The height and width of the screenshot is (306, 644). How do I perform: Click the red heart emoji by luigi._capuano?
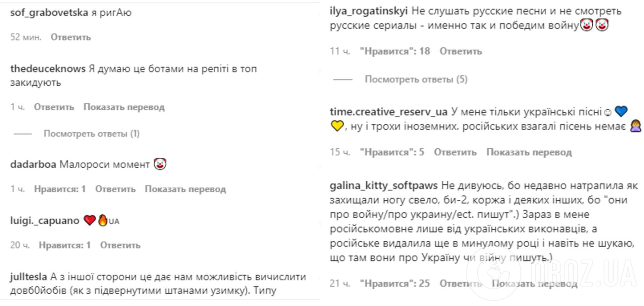(89, 220)
